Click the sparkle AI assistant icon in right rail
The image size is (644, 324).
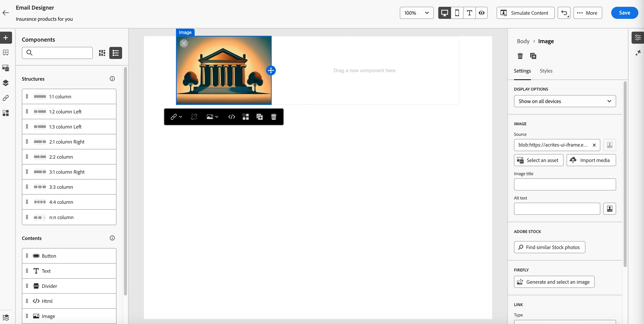(x=638, y=53)
